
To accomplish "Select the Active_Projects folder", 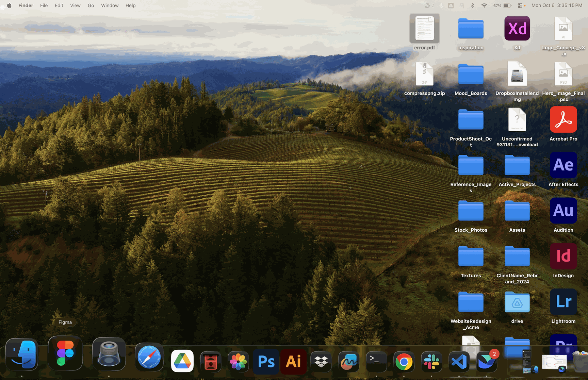I will [x=517, y=165].
